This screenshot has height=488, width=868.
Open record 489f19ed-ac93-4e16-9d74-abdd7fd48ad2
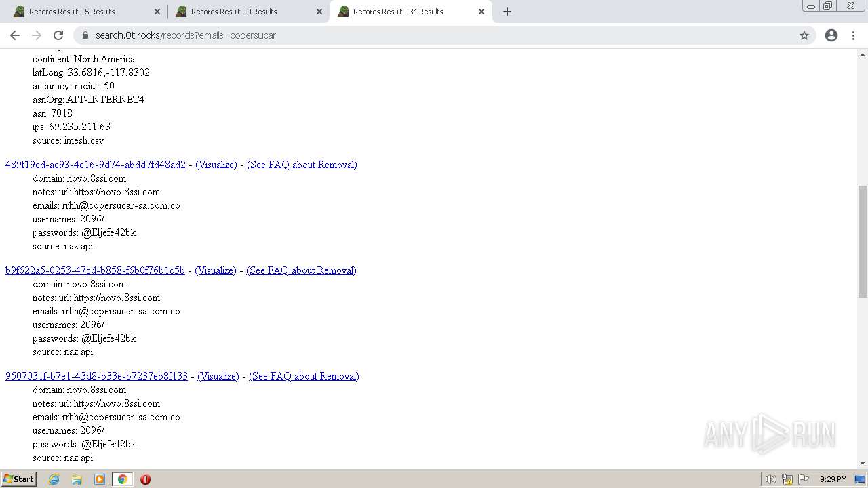point(96,165)
